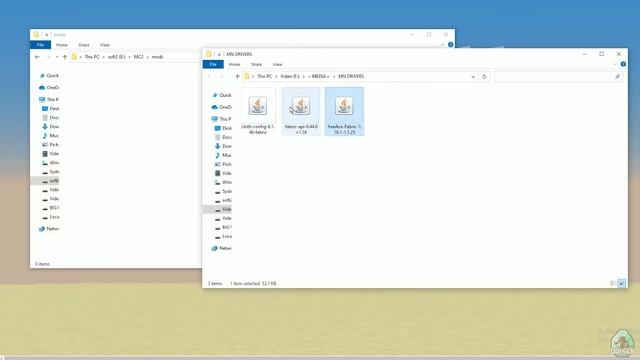The width and height of the screenshot is (640, 360).
Task: Open BIG drive in MSI DRIVERS sidebar
Action: [x=224, y=227]
